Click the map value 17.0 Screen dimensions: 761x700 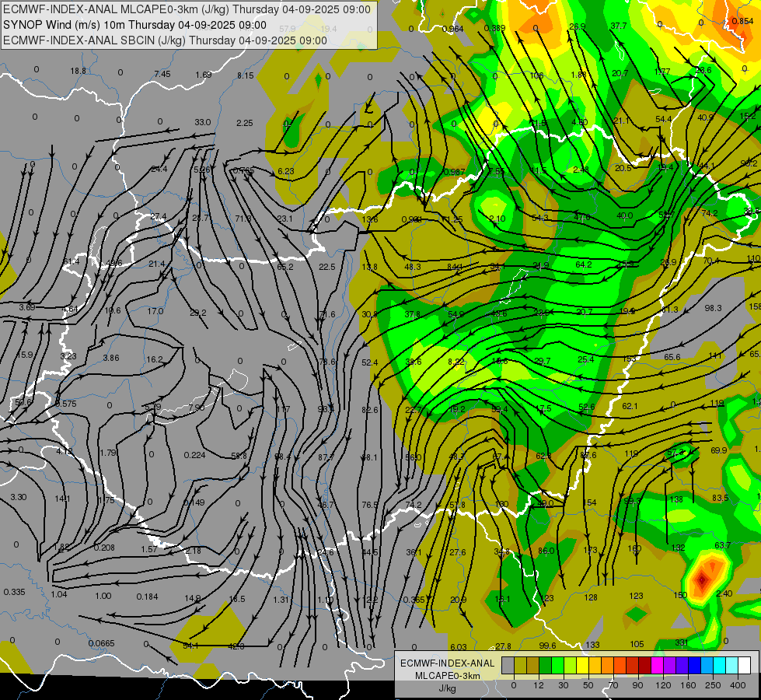coord(155,311)
